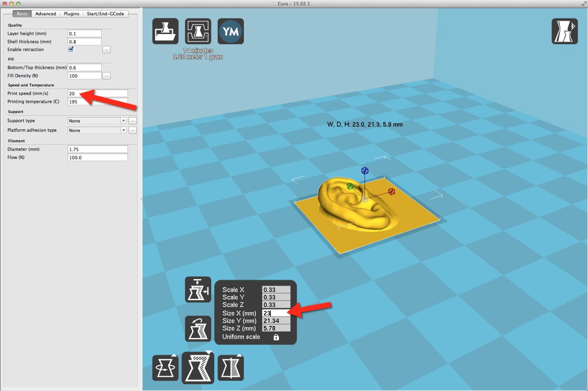Screen dimensions: 588x391
Task: Click the Flow percentage input field
Action: click(98, 157)
